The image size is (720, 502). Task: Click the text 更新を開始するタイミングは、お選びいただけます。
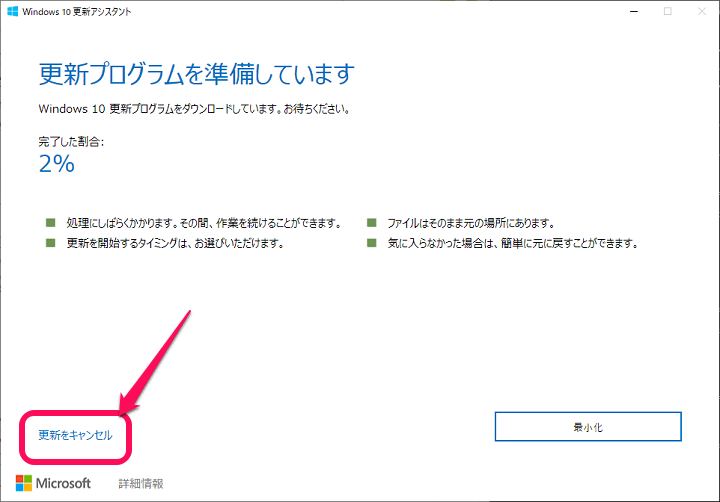click(175, 243)
